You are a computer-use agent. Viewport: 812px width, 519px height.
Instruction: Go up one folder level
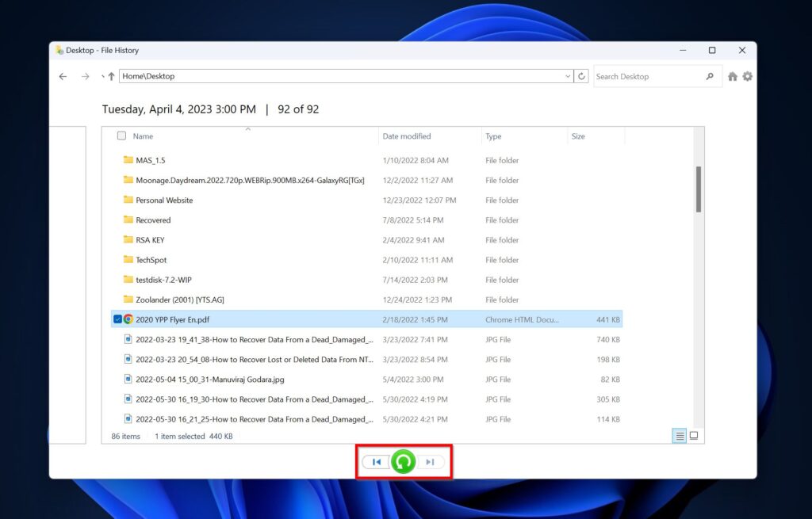(111, 77)
